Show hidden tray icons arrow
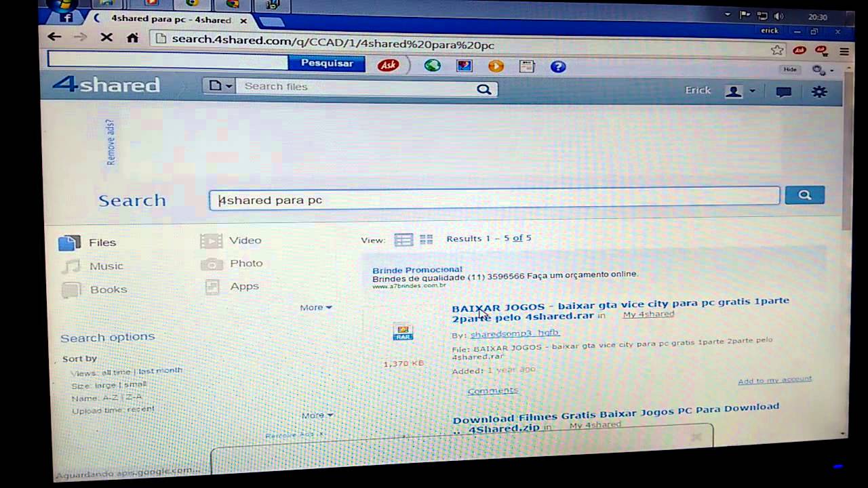Screen dimensions: 868x488 pyautogui.click(x=728, y=14)
